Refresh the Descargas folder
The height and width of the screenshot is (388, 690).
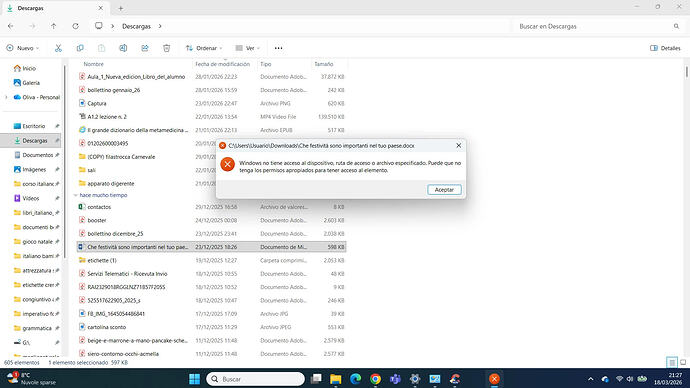75,26
